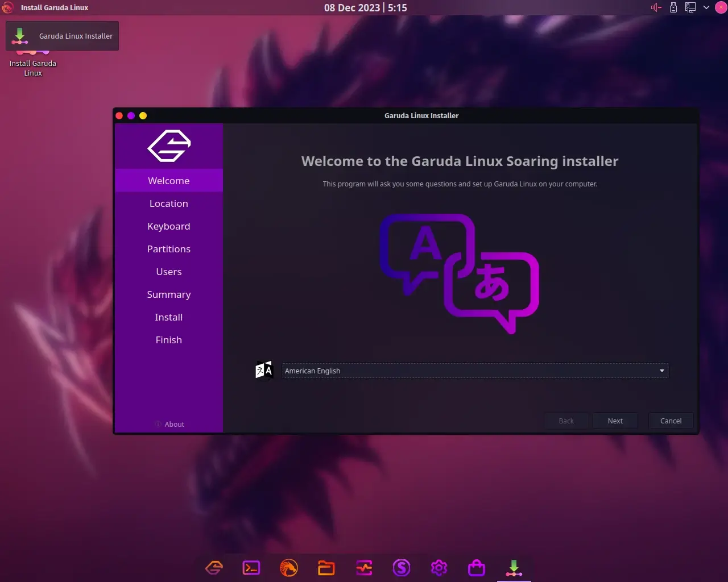Expand hidden tray icons chevron
Image resolution: width=728 pixels, height=582 pixels.
(706, 7)
